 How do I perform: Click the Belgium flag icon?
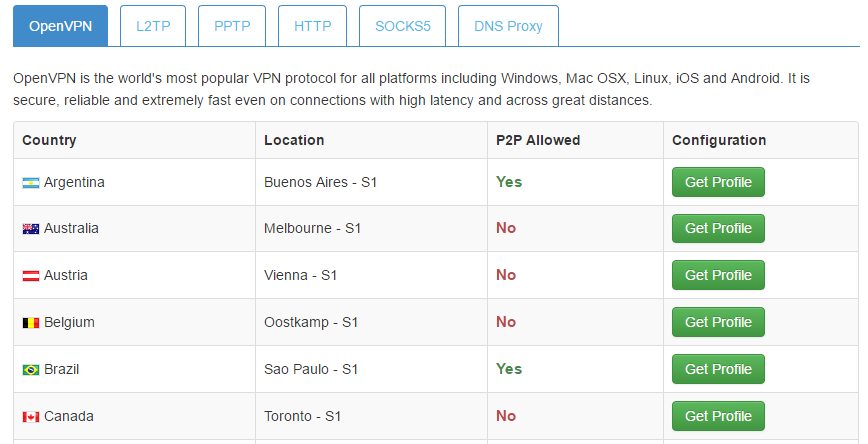[31, 323]
